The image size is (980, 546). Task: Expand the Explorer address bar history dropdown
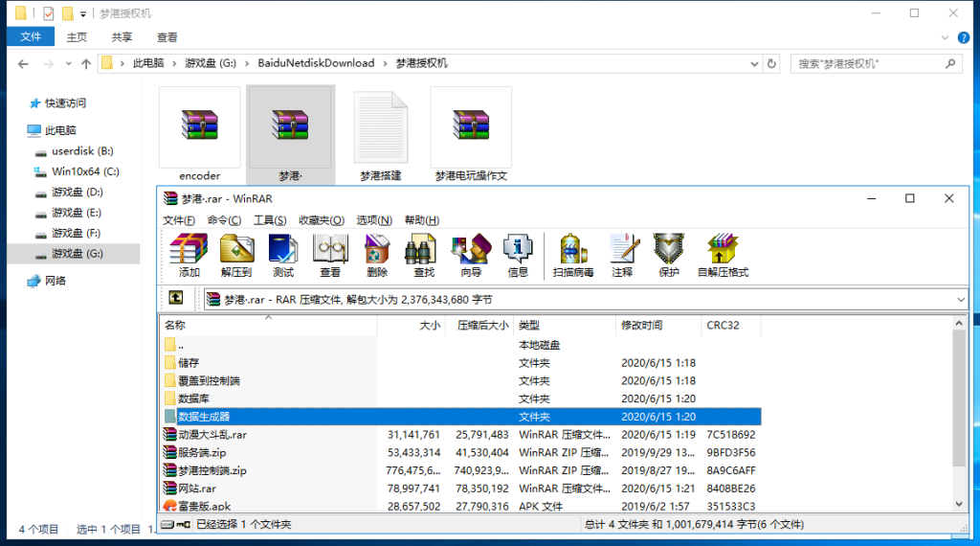[750, 63]
